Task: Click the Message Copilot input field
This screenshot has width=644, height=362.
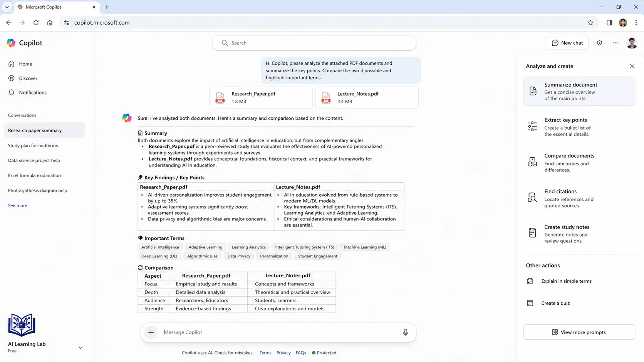Action: pos(279,332)
